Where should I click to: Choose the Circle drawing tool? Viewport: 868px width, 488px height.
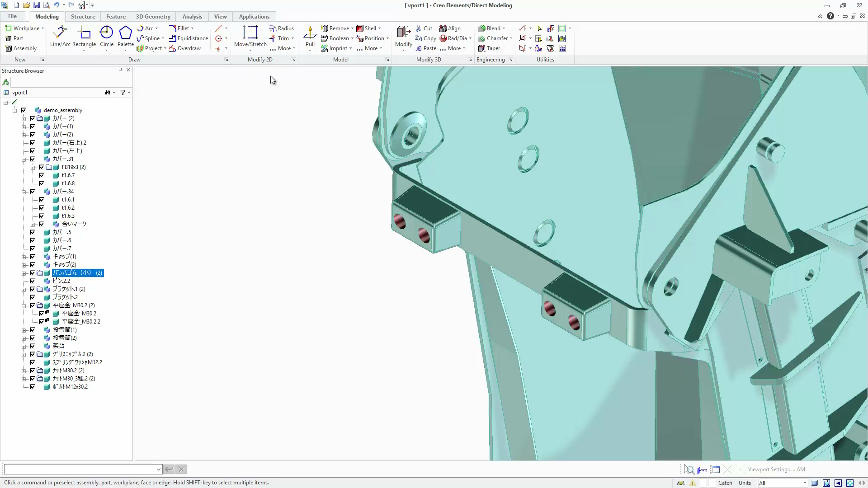click(x=107, y=36)
